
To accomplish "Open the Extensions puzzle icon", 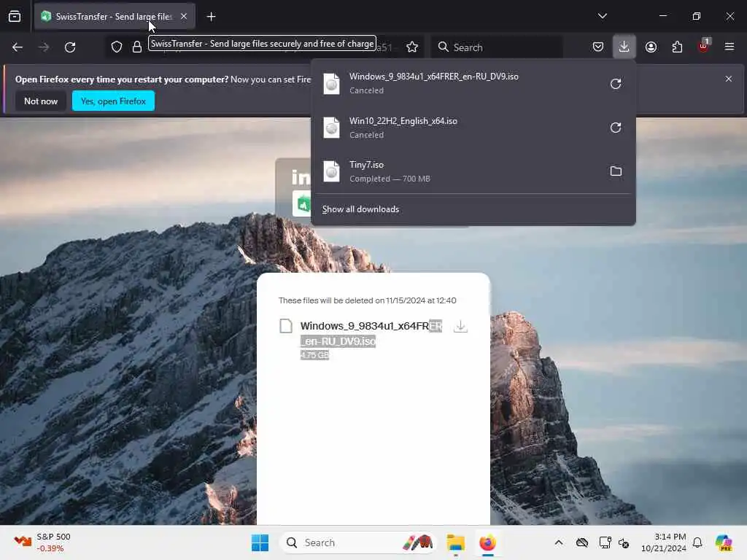I will [x=677, y=47].
